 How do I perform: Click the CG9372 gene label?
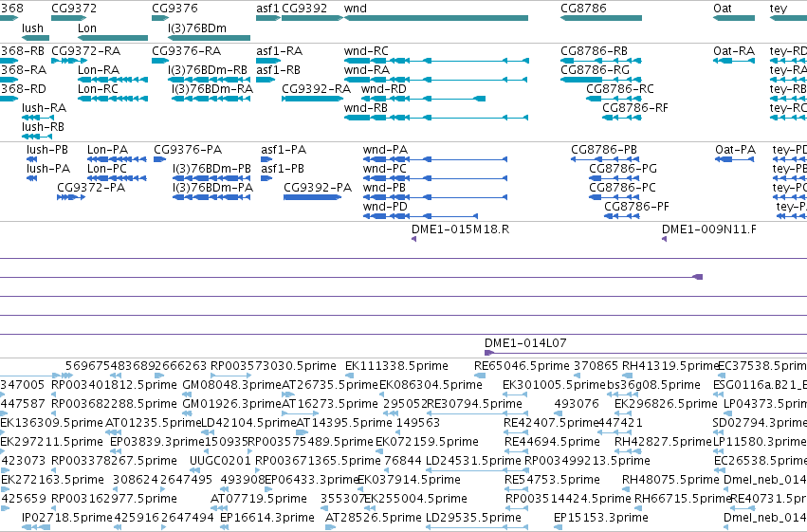pos(74,9)
